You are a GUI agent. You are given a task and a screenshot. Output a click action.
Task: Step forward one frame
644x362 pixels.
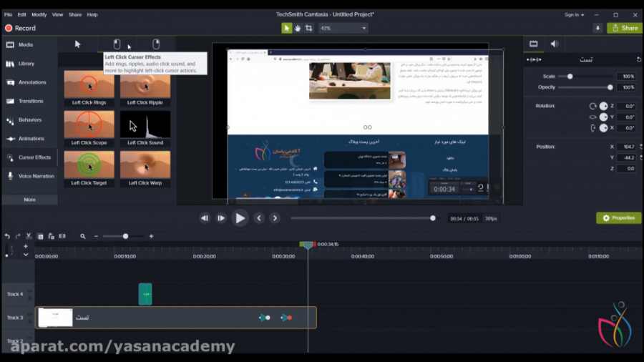tap(221, 218)
